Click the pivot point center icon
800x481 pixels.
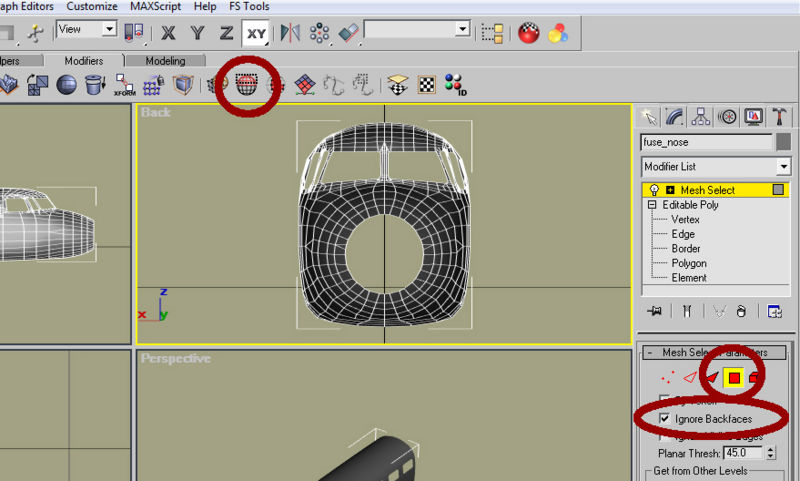pos(134,33)
